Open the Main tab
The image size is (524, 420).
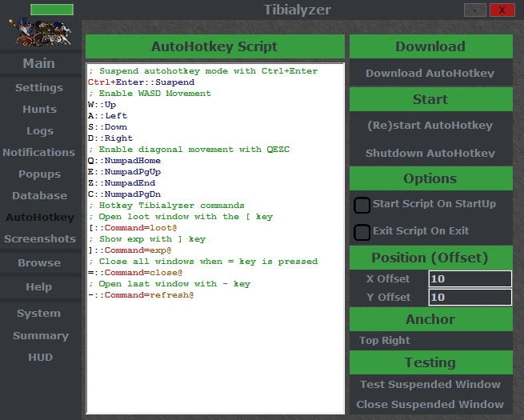click(x=39, y=63)
